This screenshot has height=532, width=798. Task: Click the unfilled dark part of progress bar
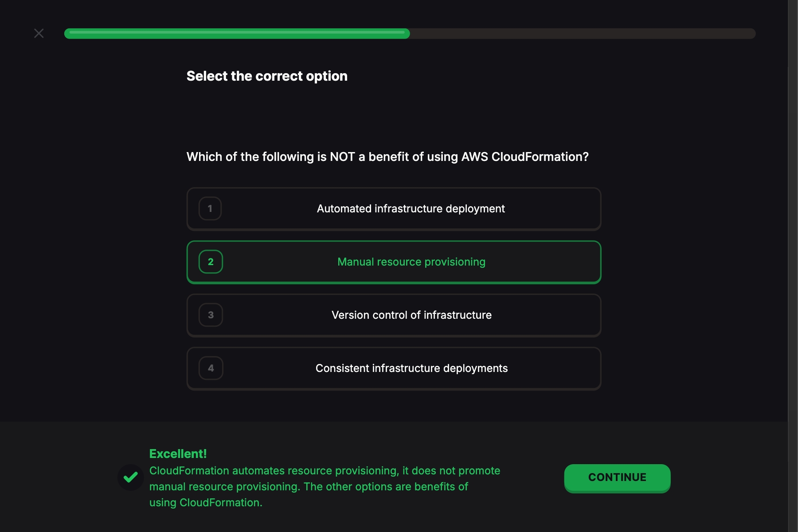[582, 34]
